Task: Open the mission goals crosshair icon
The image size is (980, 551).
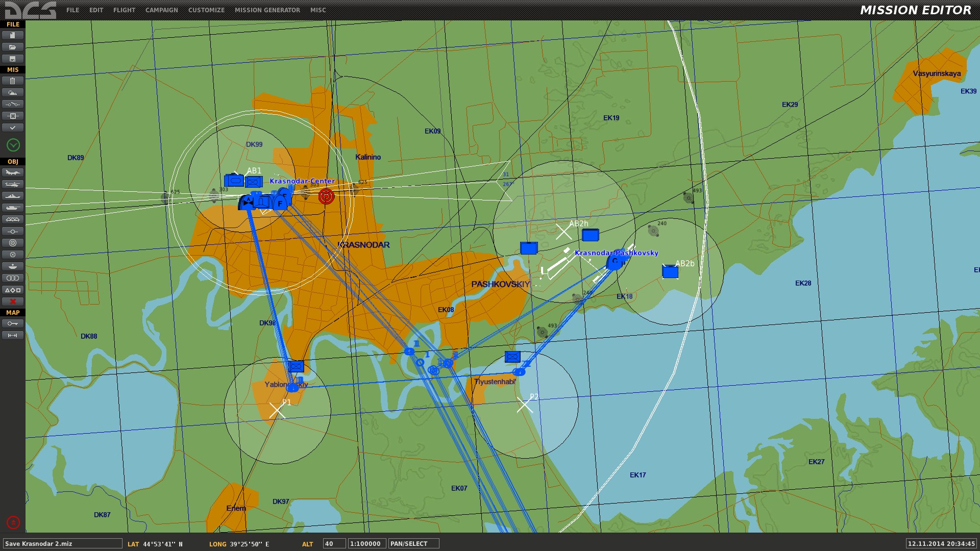Action: 13,116
